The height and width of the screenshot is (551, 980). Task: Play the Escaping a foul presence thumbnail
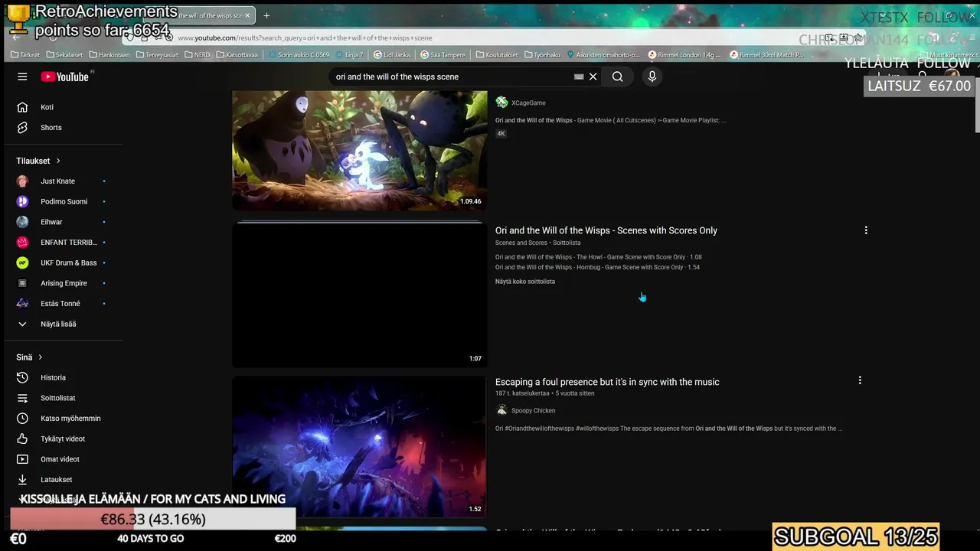[x=359, y=446]
